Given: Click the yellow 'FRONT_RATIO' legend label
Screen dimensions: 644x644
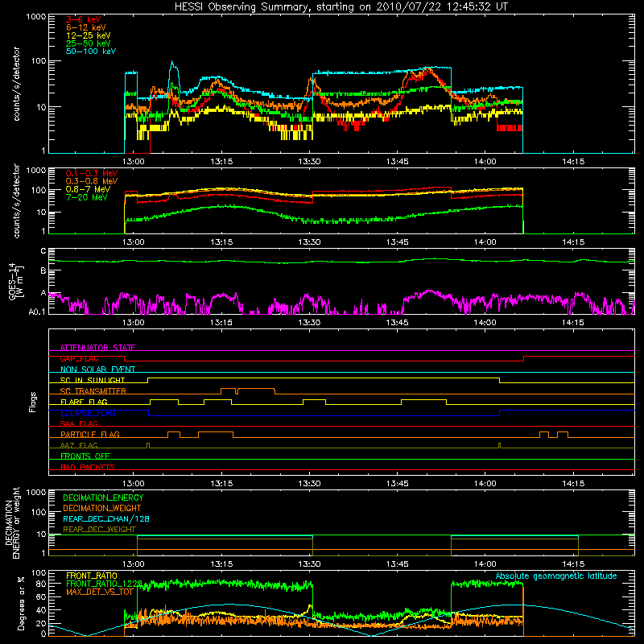Looking at the screenshot, I should pyautogui.click(x=92, y=576).
